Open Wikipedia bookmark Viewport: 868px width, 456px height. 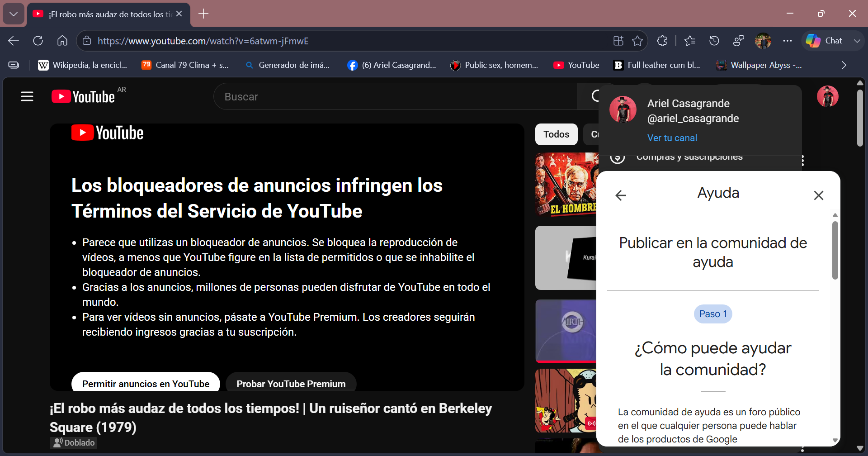83,65
